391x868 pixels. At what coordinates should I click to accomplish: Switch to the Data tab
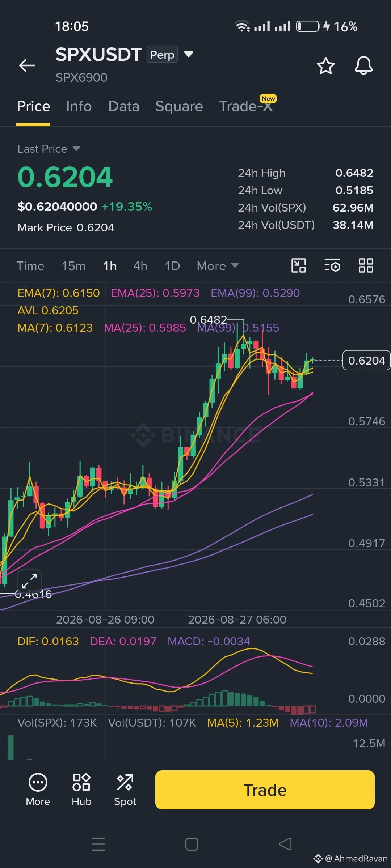coord(124,106)
